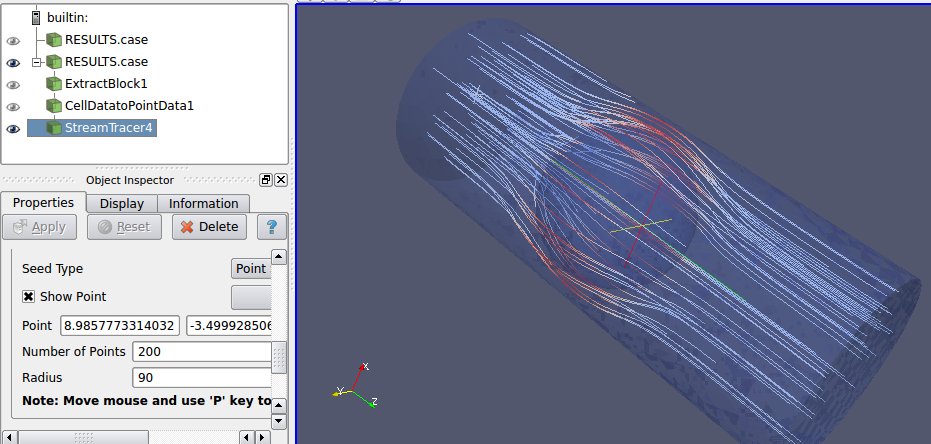Screen dimensions: 931x444
Task: Click the StreamTracer4 green cube icon
Action: click(x=54, y=128)
